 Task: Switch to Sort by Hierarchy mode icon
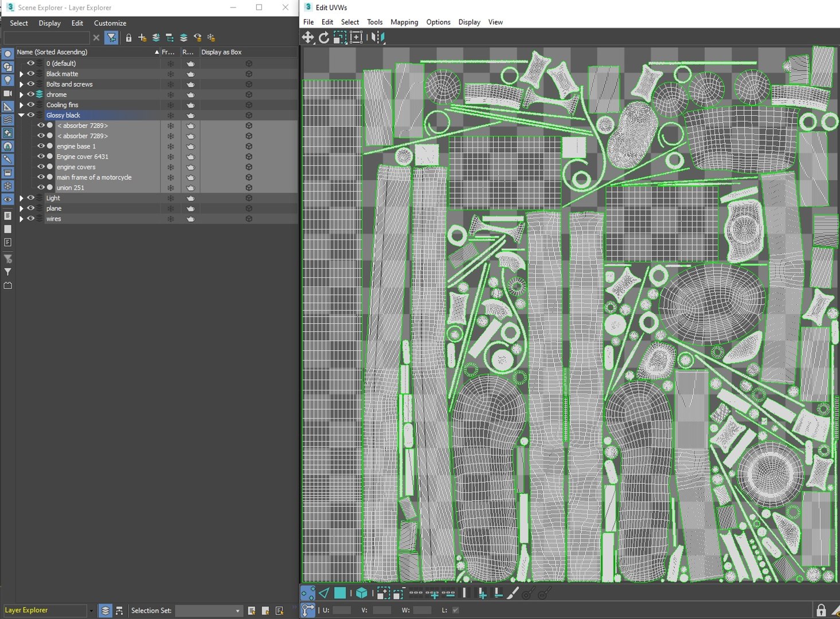coord(119,611)
